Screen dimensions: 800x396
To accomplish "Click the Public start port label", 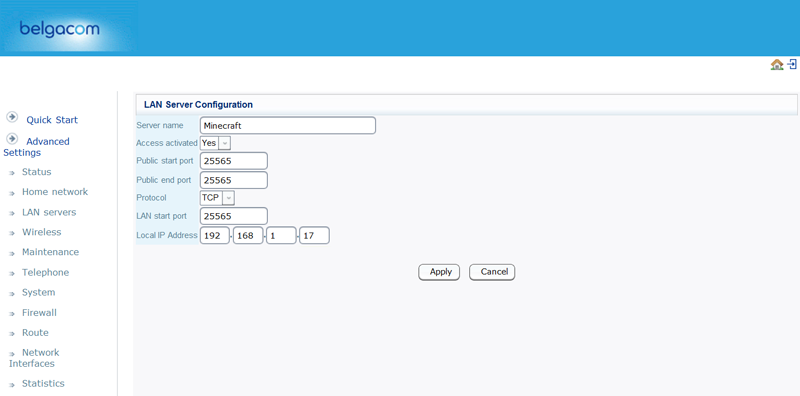I will click(165, 161).
